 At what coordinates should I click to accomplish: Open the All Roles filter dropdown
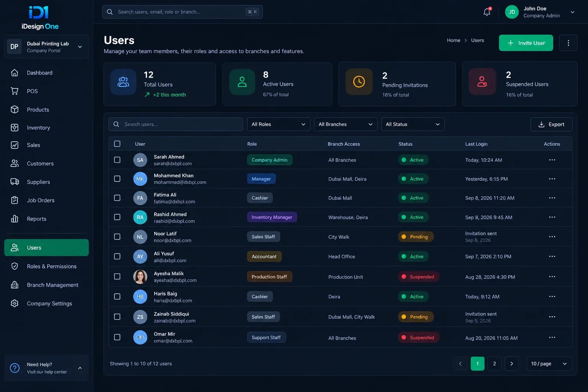(x=278, y=124)
